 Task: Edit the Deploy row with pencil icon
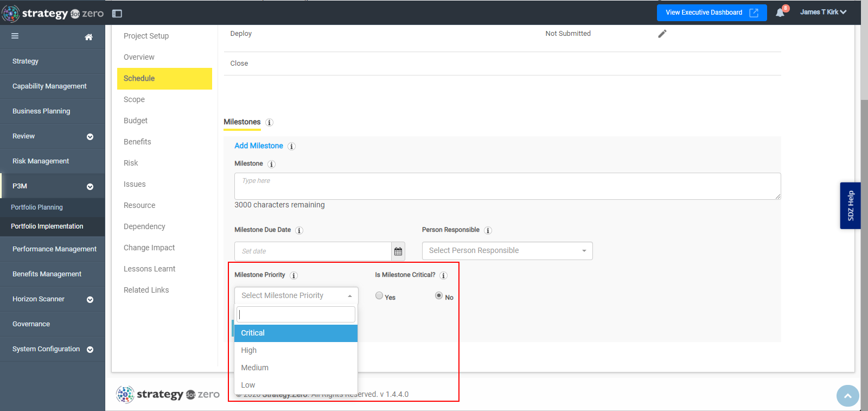pyautogui.click(x=662, y=34)
